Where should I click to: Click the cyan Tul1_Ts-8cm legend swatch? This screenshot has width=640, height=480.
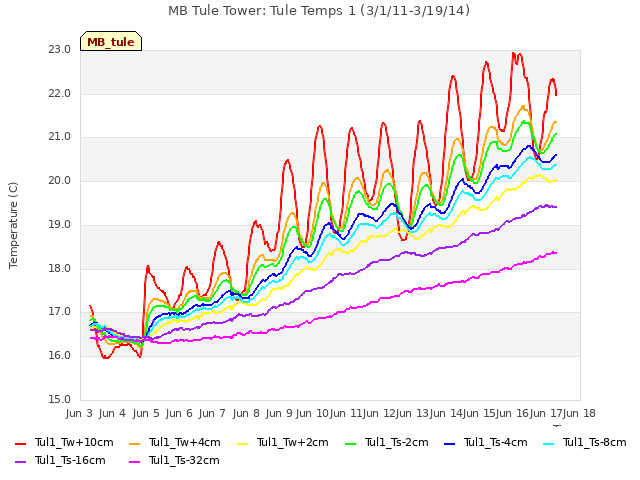[x=549, y=444]
